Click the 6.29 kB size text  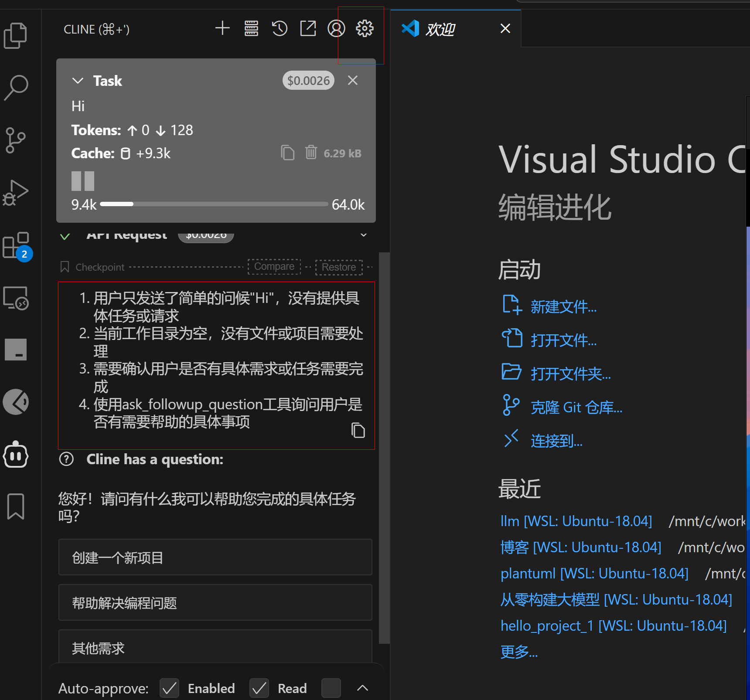(x=342, y=153)
